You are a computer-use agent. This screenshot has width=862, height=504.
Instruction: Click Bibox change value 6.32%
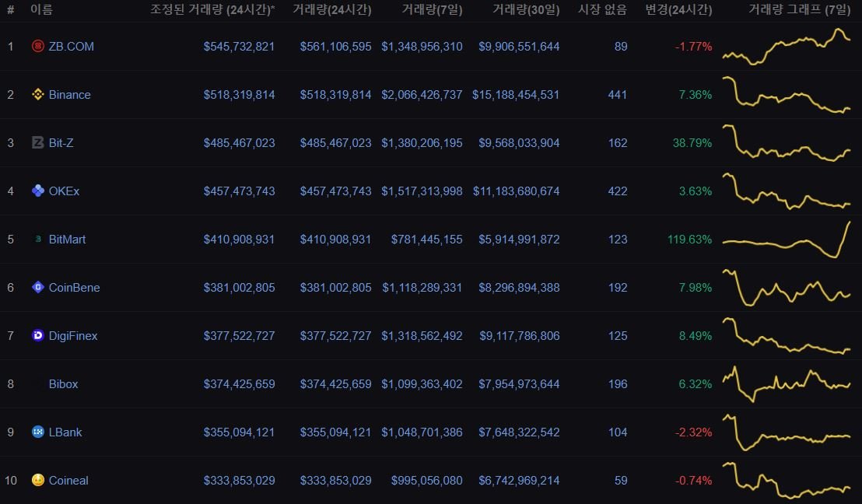pos(696,384)
